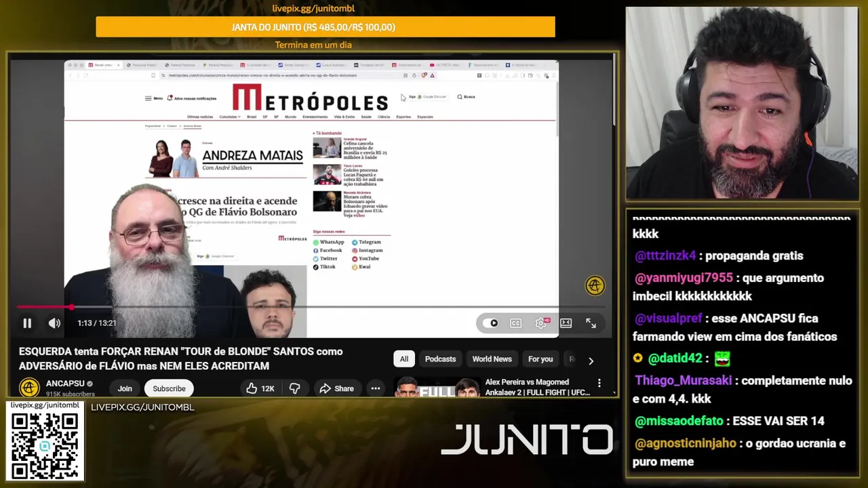Expand the Colunistas dropdown
This screenshot has width=868, height=488.
[x=230, y=117]
